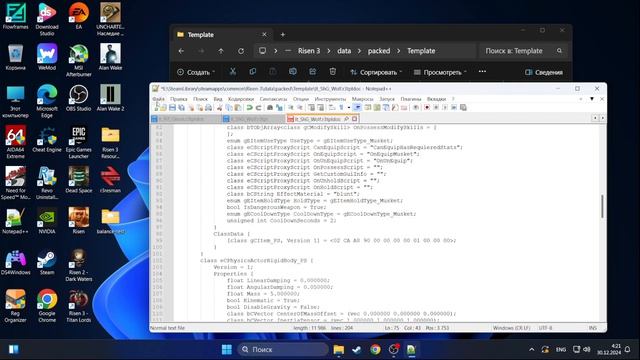Viewport: 640px width, 360px height.
Task: Expand chevron after Risen 3 in breadcrumb
Action: tap(329, 51)
